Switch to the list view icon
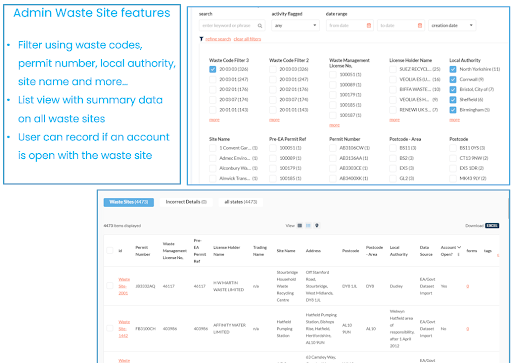This screenshot has width=512, height=363. [308, 226]
